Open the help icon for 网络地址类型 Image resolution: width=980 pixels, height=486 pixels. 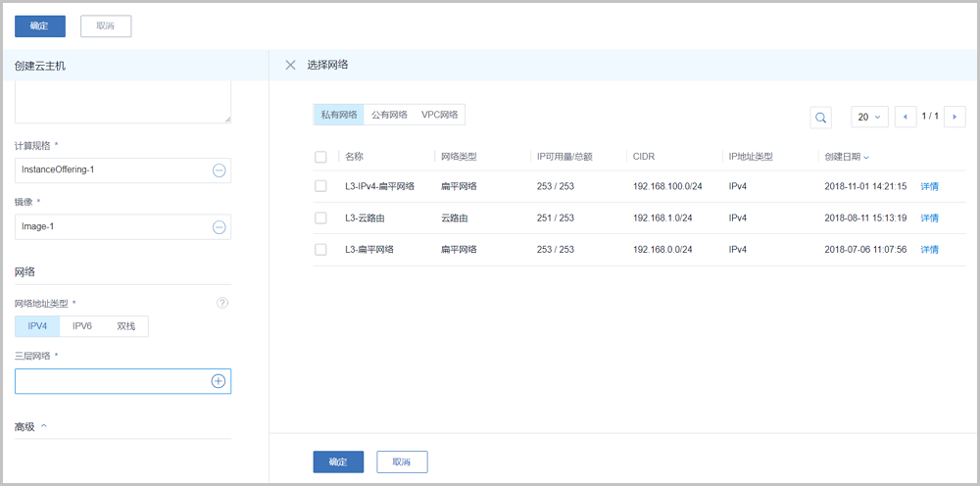click(222, 303)
